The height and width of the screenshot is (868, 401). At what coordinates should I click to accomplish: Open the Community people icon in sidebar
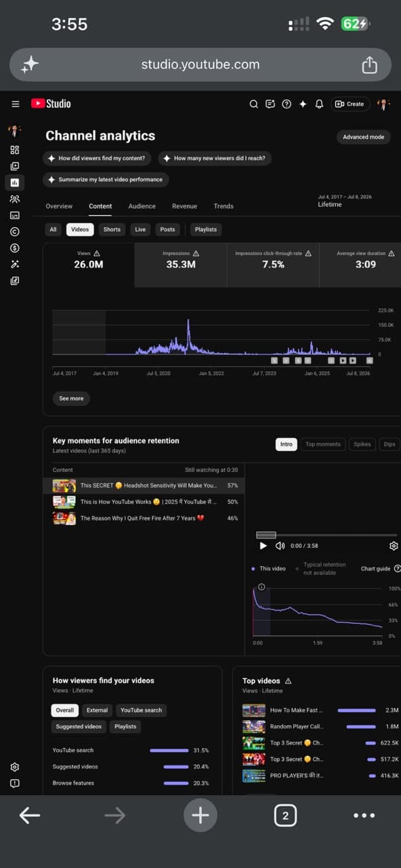(15, 199)
